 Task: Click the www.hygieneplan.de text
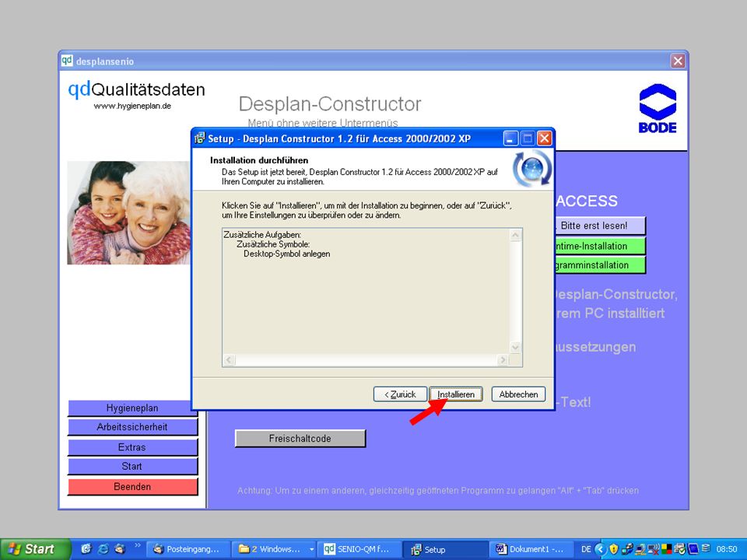(x=132, y=106)
